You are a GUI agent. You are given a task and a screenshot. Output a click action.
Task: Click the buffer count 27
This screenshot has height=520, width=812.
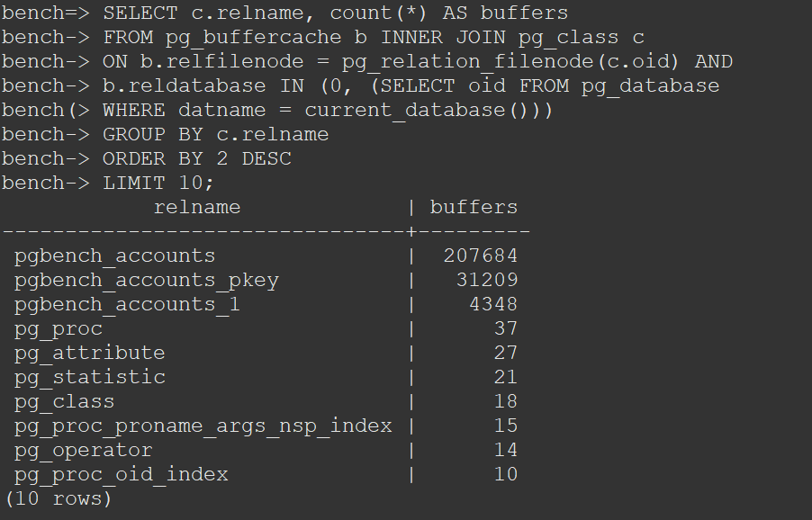pos(505,353)
